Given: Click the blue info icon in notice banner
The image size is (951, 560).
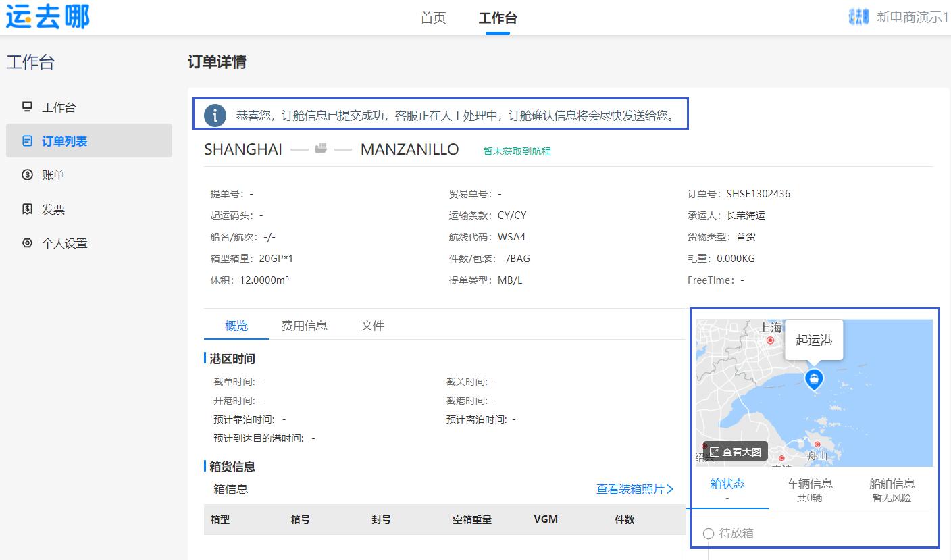Looking at the screenshot, I should [215, 116].
